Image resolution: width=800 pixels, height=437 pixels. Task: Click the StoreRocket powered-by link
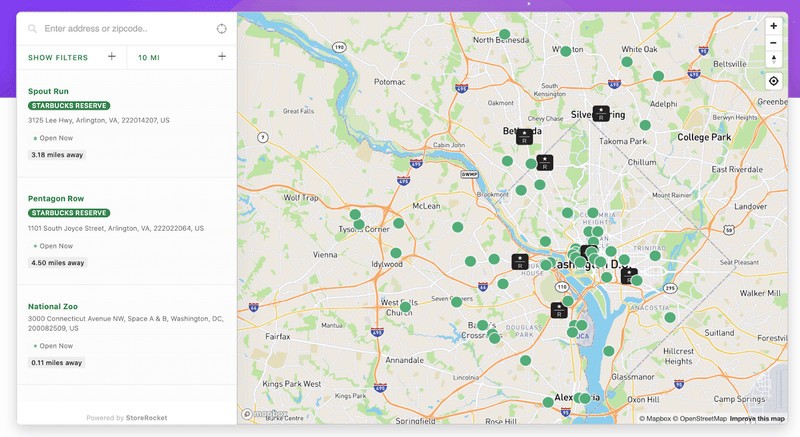click(x=146, y=418)
